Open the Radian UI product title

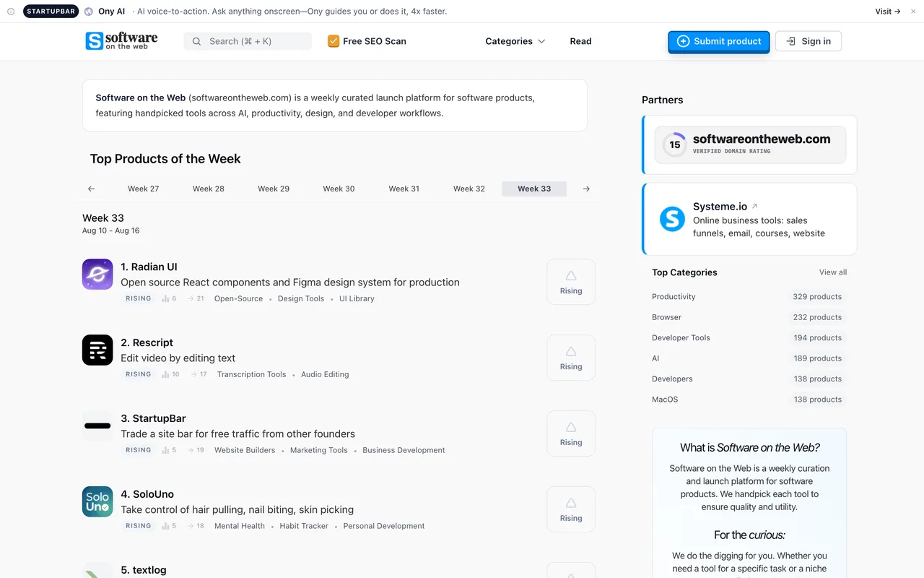coord(149,267)
